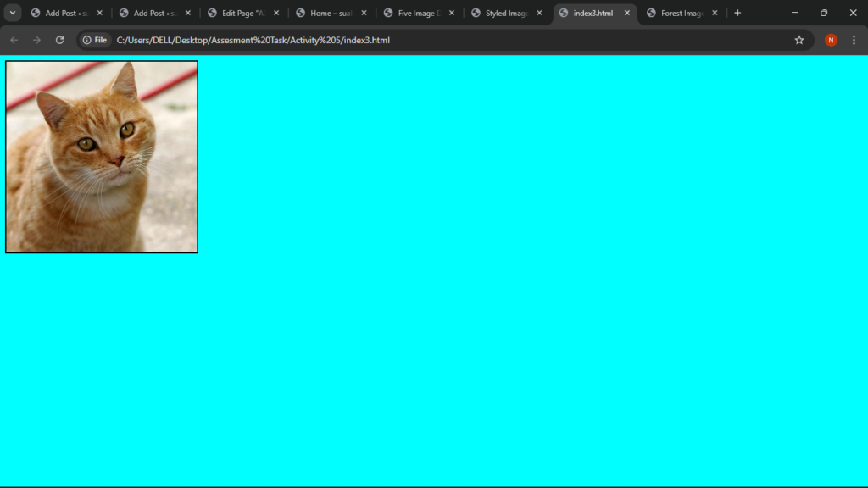Open a new tab with the plus button
868x488 pixels.
pyautogui.click(x=737, y=13)
